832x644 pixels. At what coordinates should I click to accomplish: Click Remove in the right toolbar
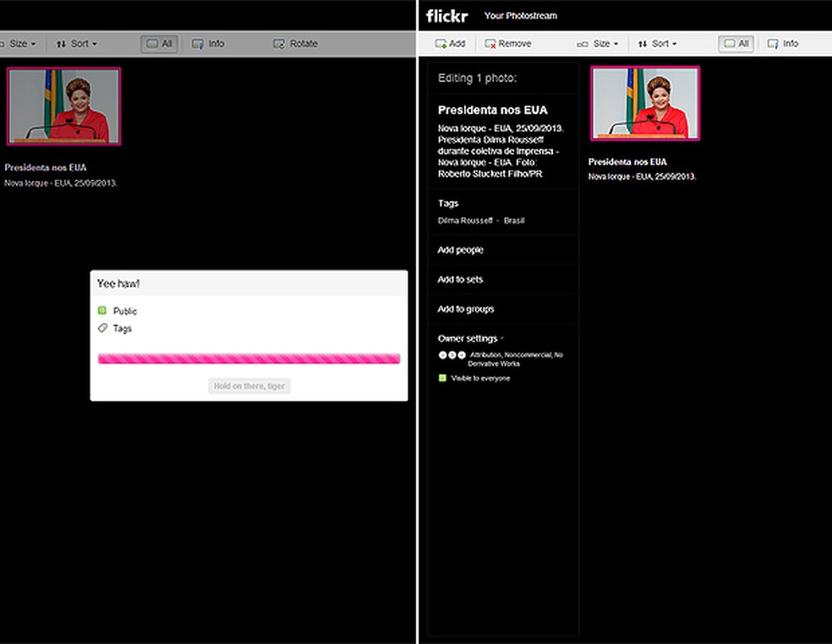pos(508,43)
